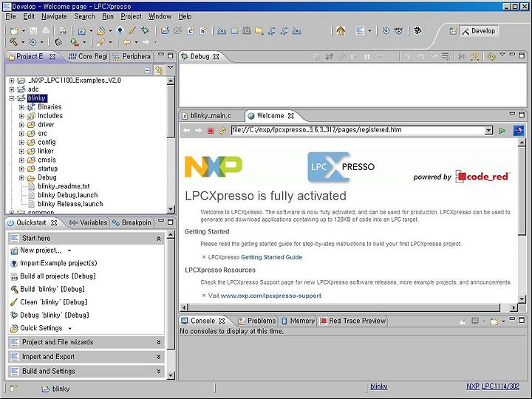Click the Open Perspective icon beside Develop
This screenshot has height=399, width=532.
point(453,31)
